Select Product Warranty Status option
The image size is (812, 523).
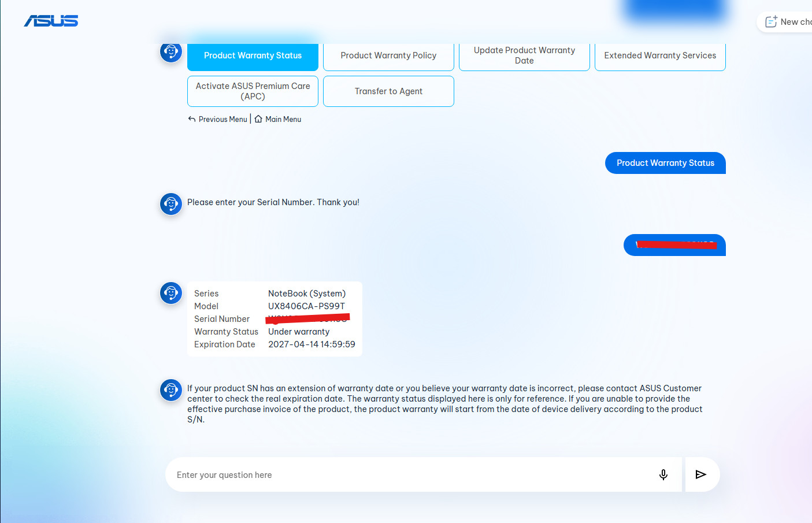coord(253,55)
